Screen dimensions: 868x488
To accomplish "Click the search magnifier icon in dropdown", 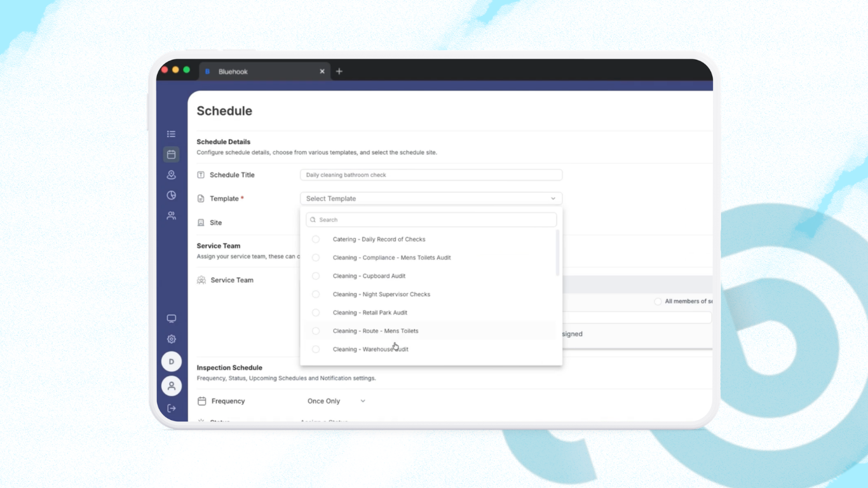I will click(x=313, y=220).
